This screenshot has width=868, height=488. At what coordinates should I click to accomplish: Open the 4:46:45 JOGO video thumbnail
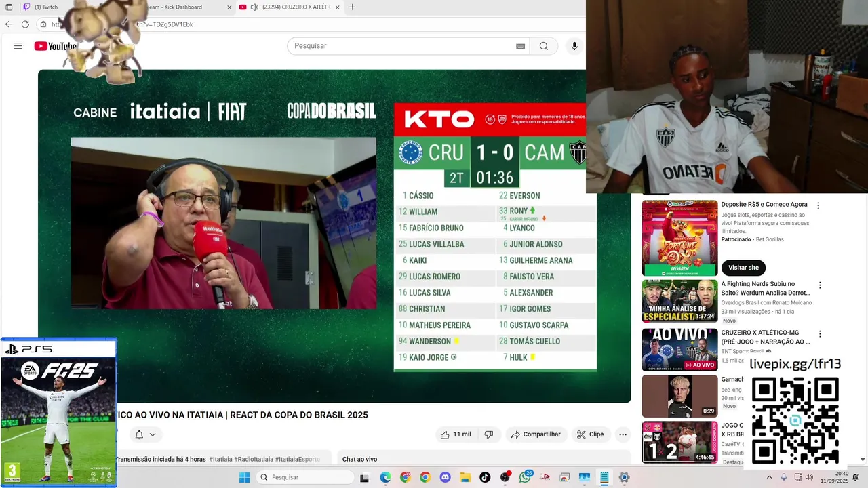[x=679, y=443]
